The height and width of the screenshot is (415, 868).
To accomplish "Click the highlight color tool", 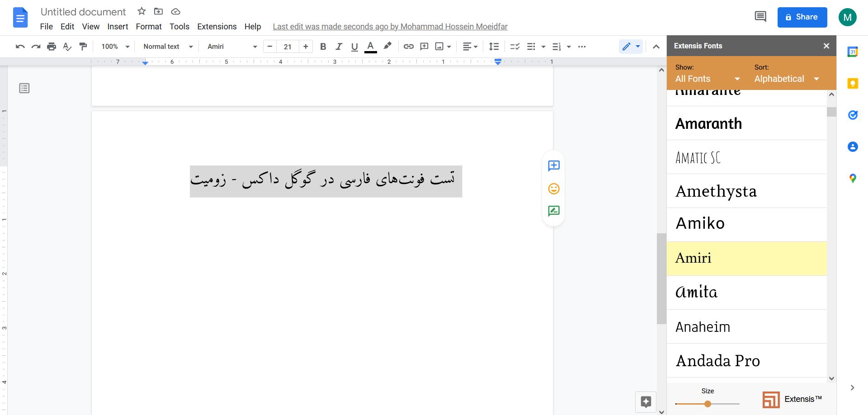I will (x=387, y=46).
